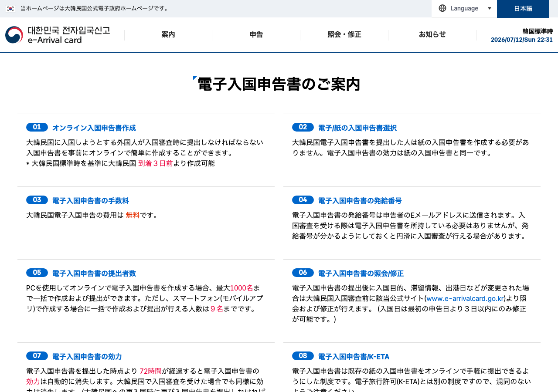Click the red text 1000名
Viewport: 558px width, 392px height.
[x=242, y=288]
